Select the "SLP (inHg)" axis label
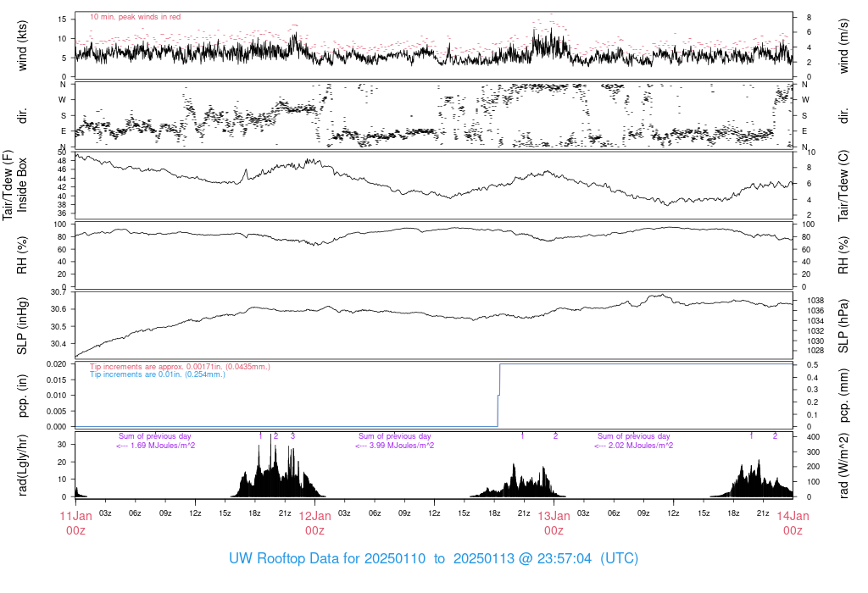Image resolution: width=868 pixels, height=593 pixels. click(22, 326)
